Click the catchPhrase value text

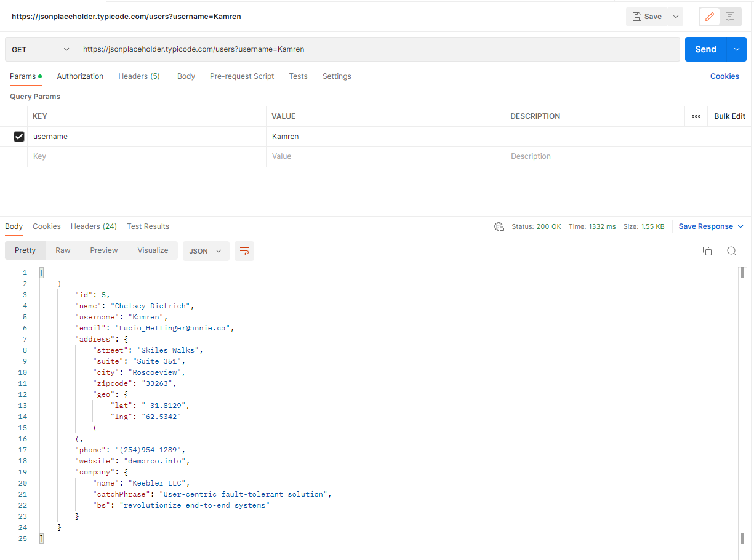(245, 494)
